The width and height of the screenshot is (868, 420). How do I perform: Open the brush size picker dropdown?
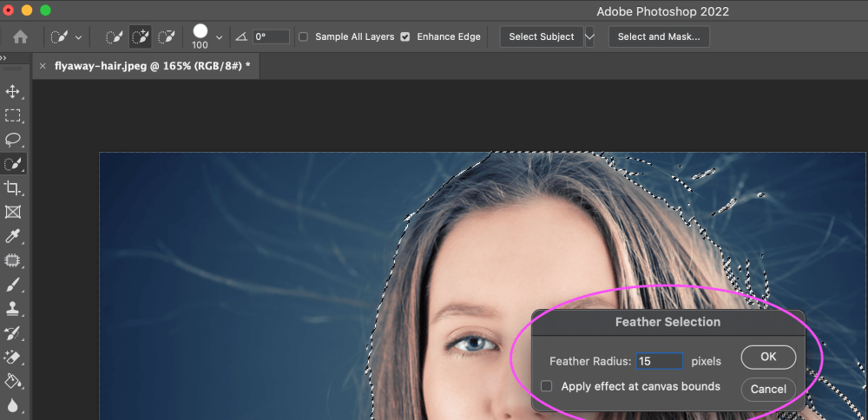pos(219,38)
